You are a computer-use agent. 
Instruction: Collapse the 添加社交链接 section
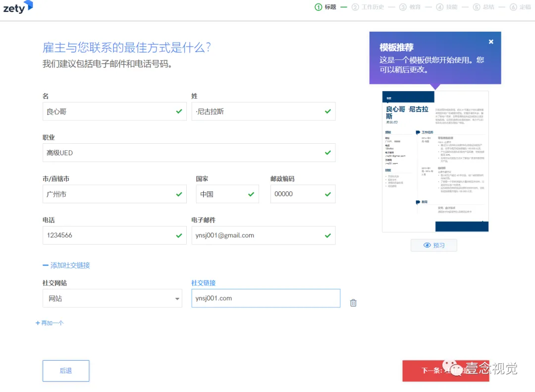[x=66, y=265]
